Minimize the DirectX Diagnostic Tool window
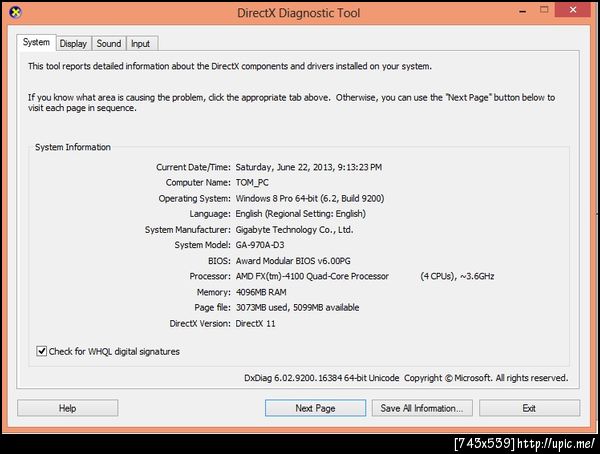600x454 pixels. [x=523, y=11]
